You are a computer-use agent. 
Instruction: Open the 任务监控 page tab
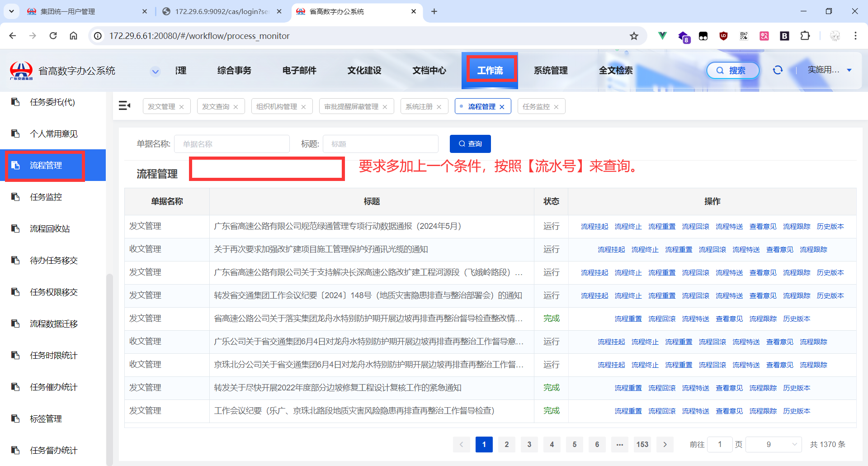pyautogui.click(x=536, y=106)
